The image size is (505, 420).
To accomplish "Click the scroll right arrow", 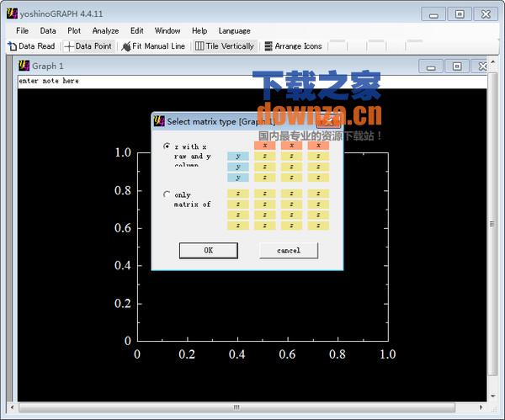I will pos(481,407).
